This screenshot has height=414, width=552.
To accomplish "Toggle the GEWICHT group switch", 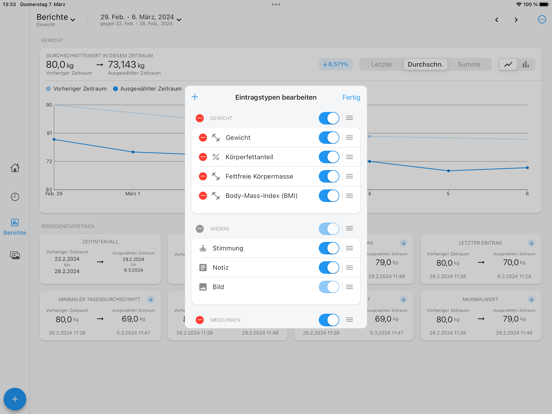I will click(329, 118).
